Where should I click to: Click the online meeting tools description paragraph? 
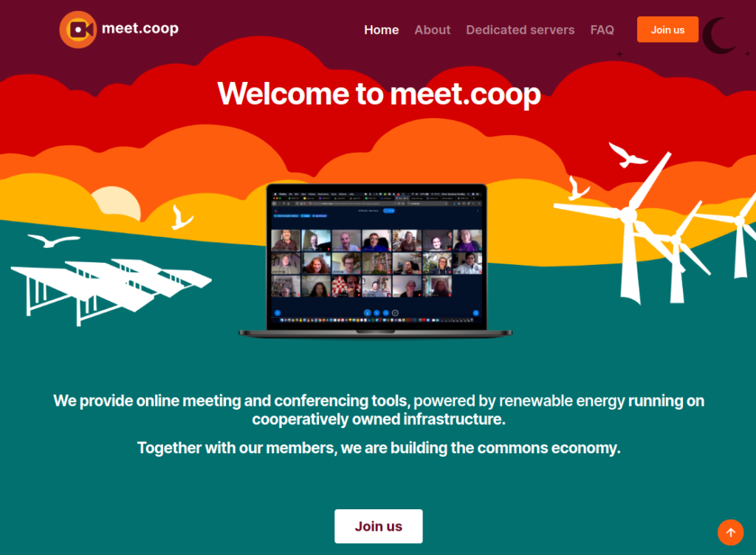tap(379, 410)
